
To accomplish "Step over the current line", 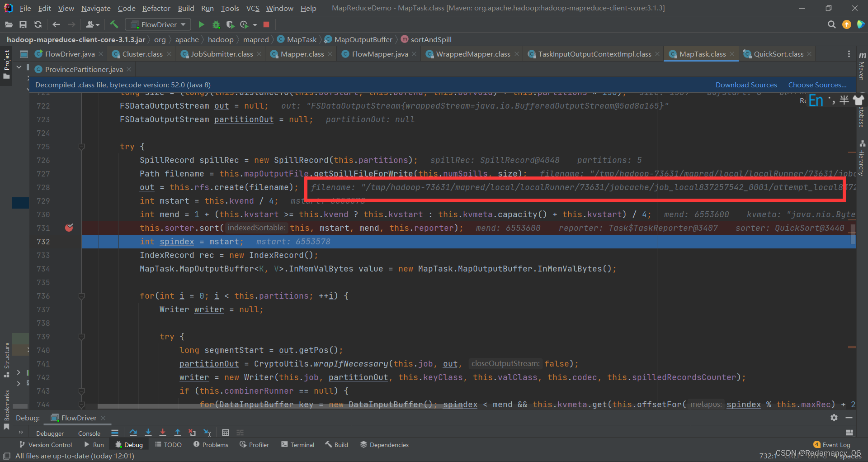I will (133, 433).
